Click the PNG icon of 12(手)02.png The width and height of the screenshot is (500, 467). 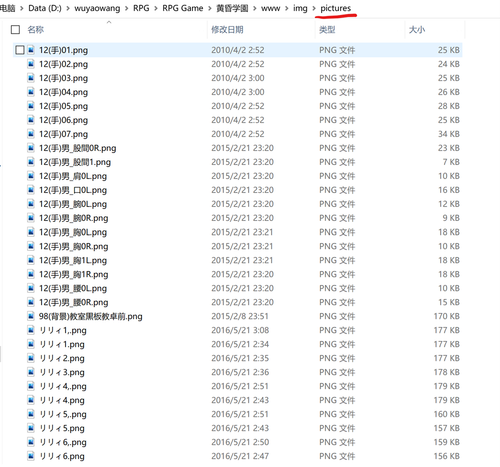(31, 64)
